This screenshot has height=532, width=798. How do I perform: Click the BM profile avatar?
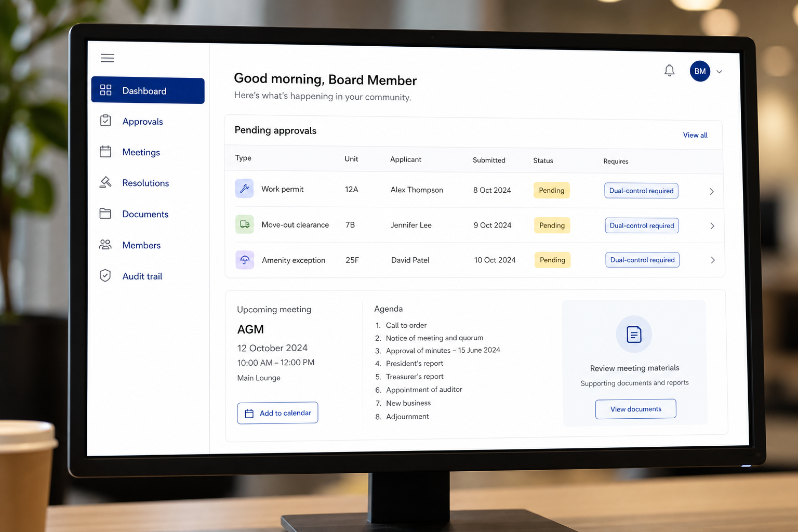pyautogui.click(x=700, y=71)
